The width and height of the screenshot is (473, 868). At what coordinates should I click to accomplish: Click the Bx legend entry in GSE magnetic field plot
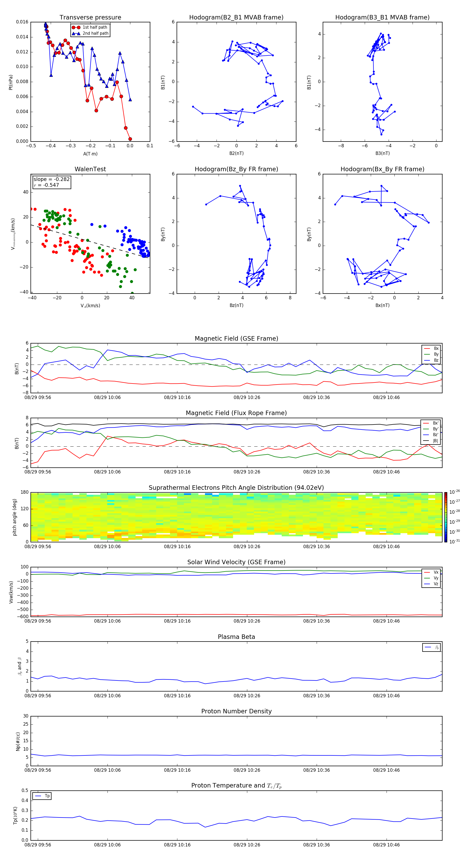pyautogui.click(x=431, y=349)
